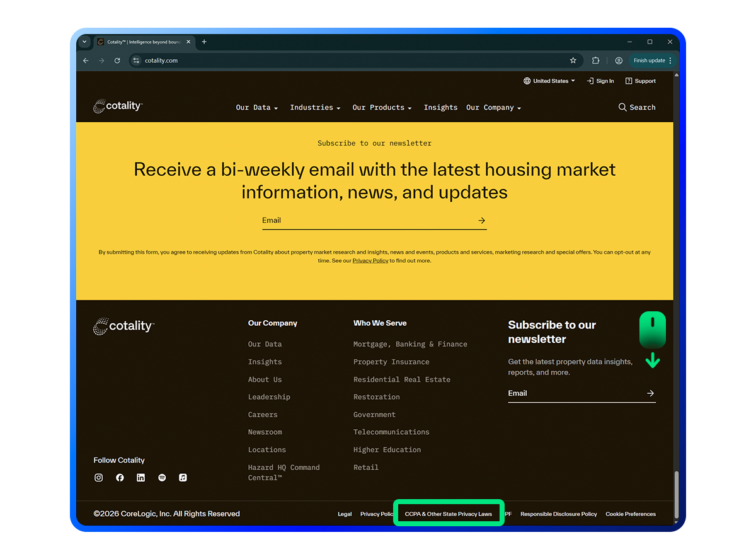Viewport: 756px width, 559px height.
Task: Bookmark this page with star icon
Action: pyautogui.click(x=573, y=61)
